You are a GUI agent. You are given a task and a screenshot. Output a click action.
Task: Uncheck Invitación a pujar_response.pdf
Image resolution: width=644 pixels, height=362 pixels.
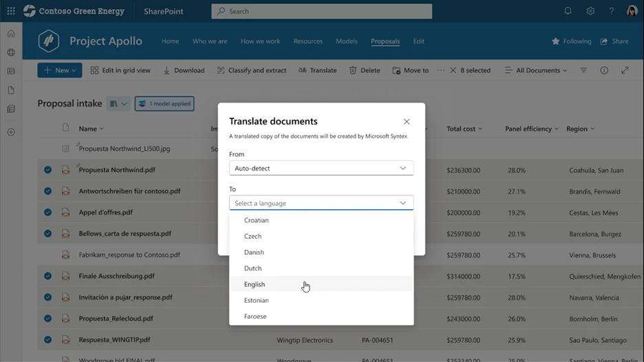[47, 297]
